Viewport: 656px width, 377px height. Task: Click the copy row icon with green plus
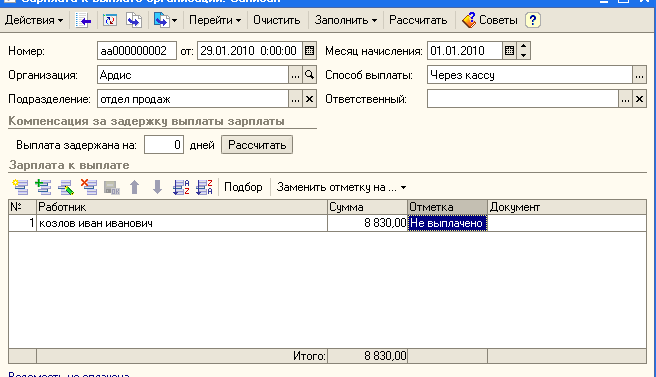click(x=43, y=187)
